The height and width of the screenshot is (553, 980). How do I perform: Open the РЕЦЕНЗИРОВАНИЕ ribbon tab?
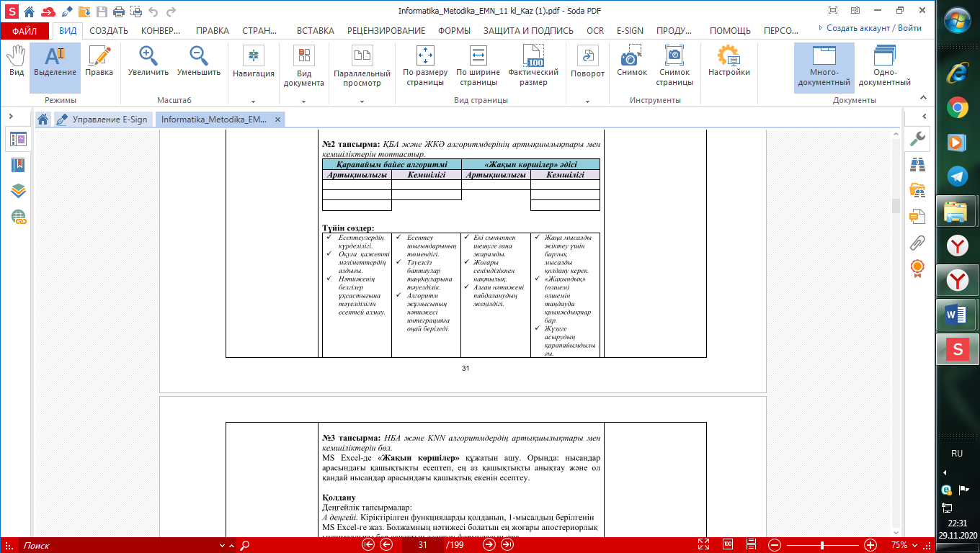(386, 31)
